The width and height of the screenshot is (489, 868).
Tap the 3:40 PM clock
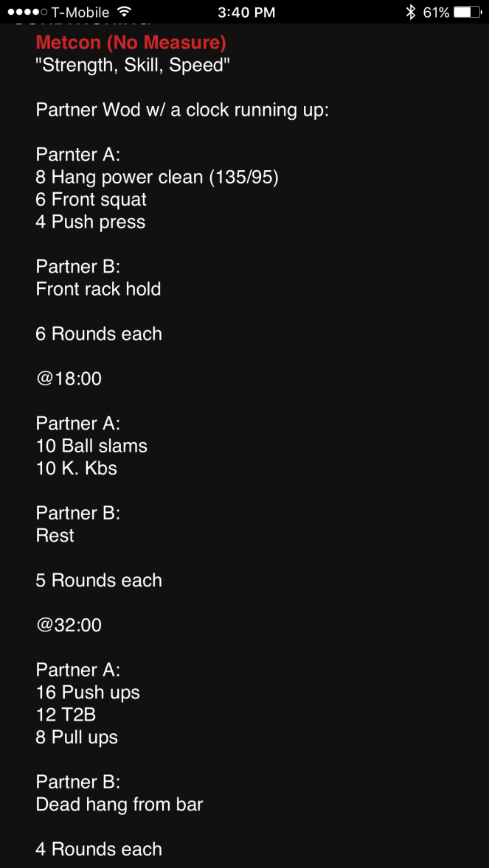pos(247,12)
